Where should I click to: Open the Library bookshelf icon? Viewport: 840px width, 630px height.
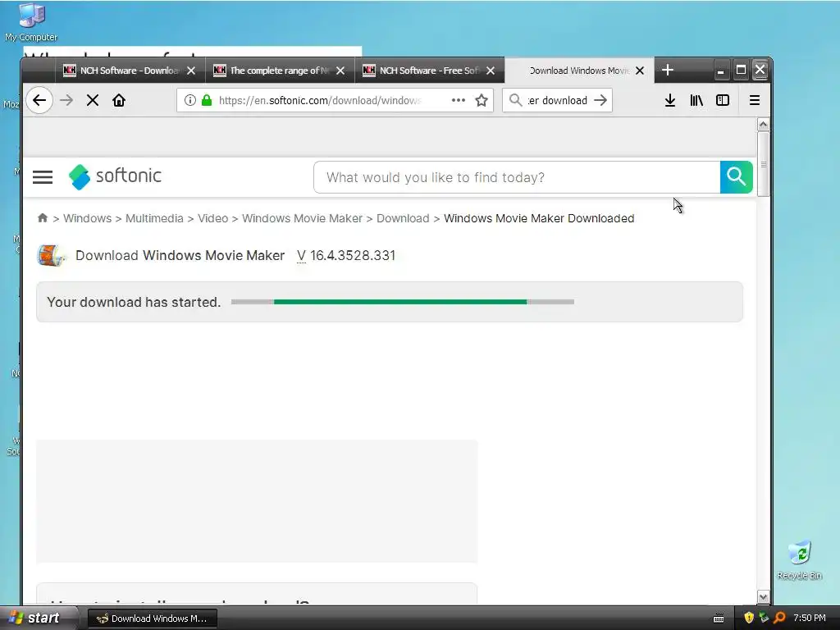696,100
